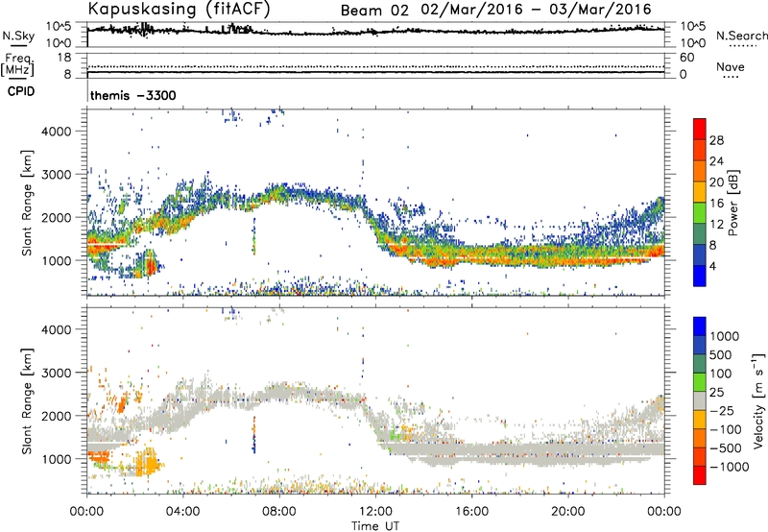Pick the gray segment of the Velocity colorbar

[x=700, y=400]
